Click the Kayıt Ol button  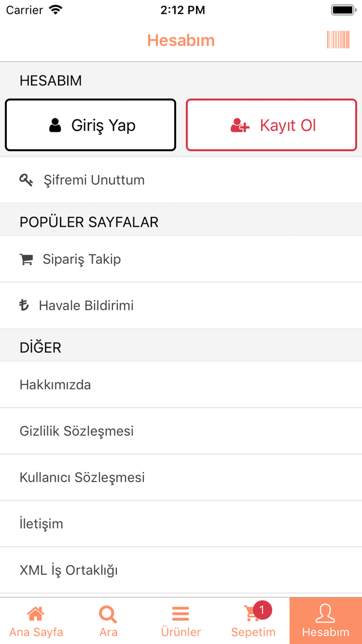[x=271, y=125]
